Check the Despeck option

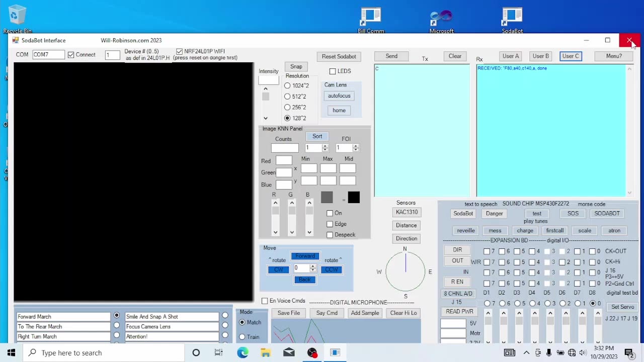pos(330,235)
